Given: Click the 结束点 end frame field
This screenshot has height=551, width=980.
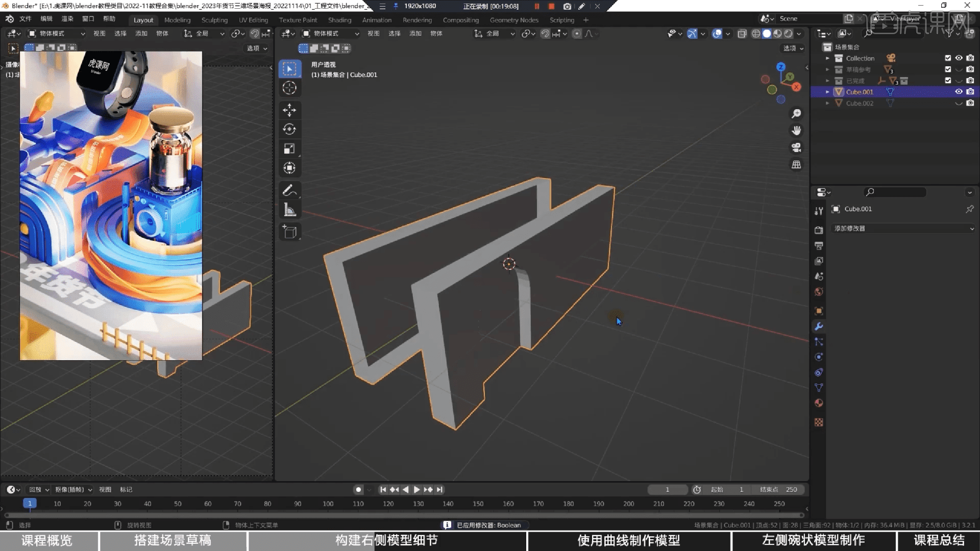Looking at the screenshot, I should tap(779, 489).
